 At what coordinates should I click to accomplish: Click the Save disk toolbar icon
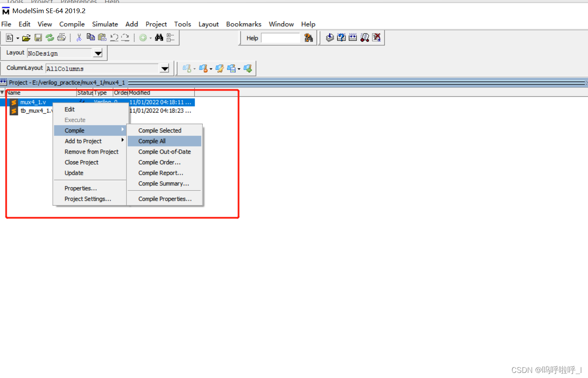click(38, 38)
